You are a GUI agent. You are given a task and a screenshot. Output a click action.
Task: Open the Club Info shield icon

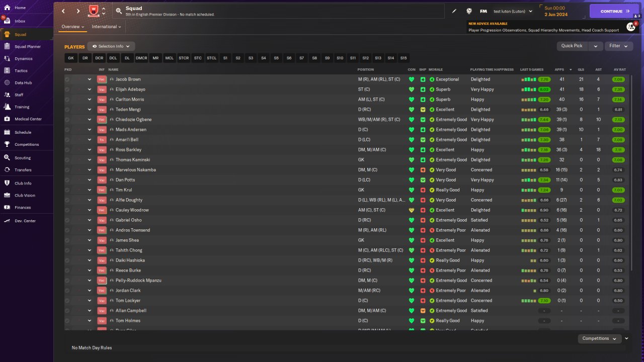pos(7,183)
